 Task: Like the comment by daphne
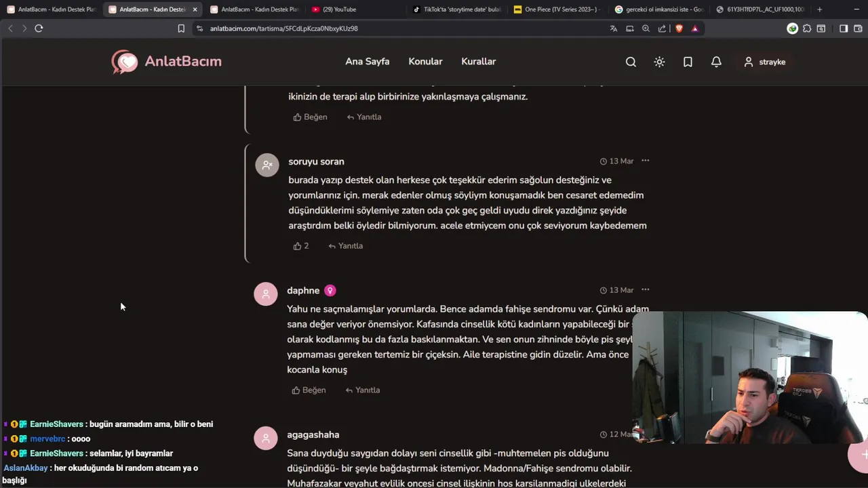point(309,390)
